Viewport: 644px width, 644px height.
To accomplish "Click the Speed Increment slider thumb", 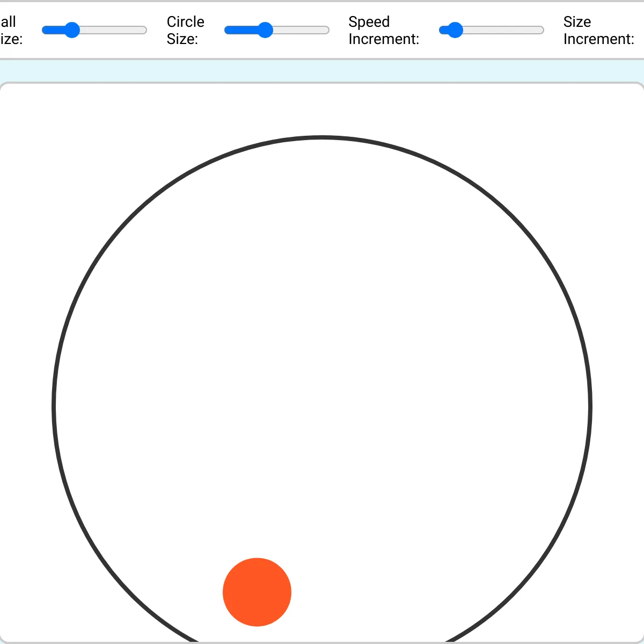I will [455, 30].
